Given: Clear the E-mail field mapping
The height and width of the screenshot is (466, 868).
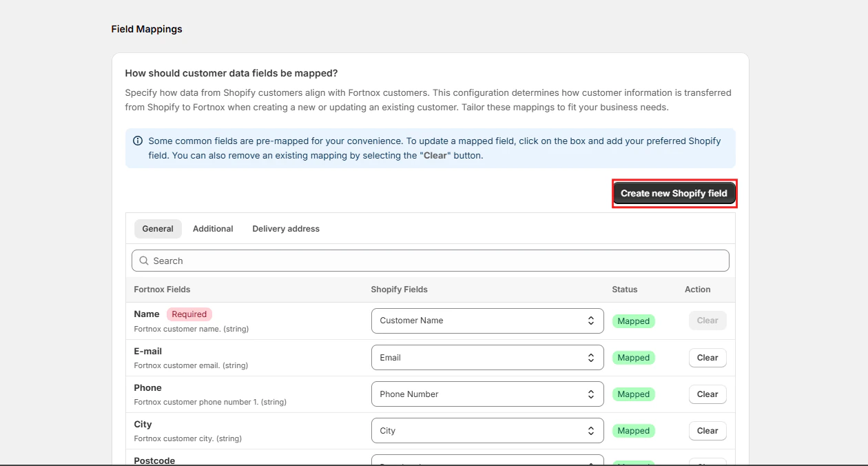Looking at the screenshot, I should click(707, 358).
